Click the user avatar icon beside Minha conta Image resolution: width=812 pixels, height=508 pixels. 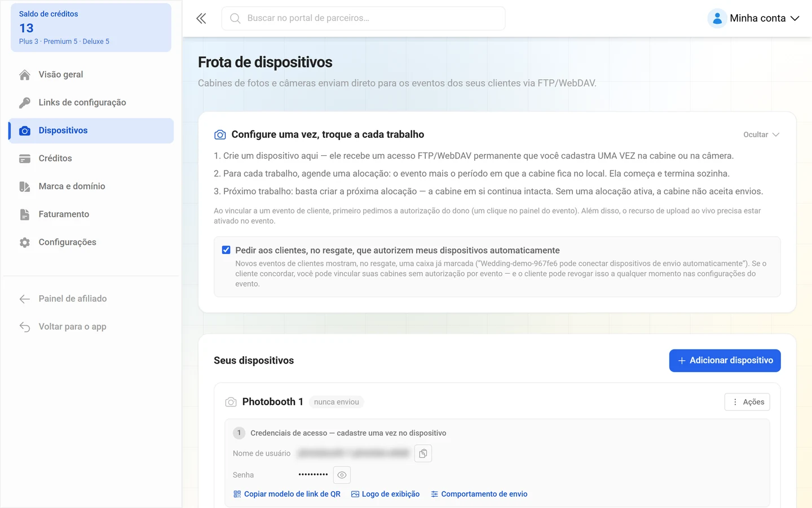(x=717, y=19)
